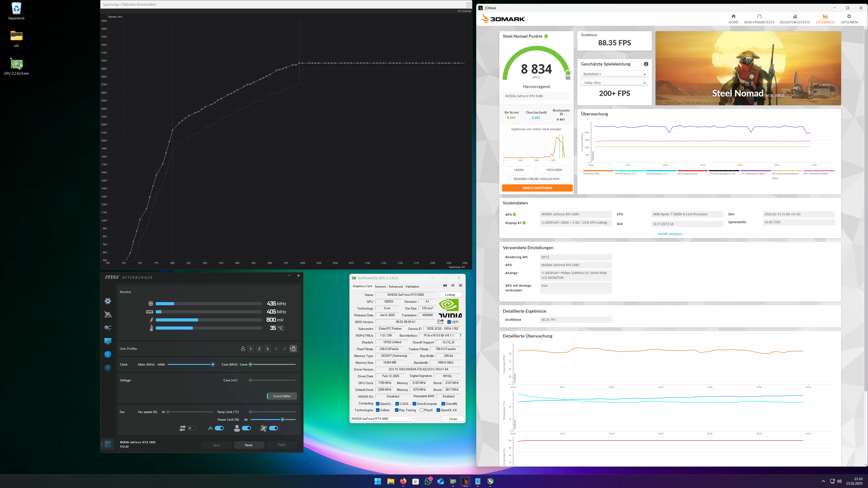Image resolution: width=868 pixels, height=488 pixels.
Task: Click the ERNEUT AUSFÜHREN button
Action: (537, 188)
